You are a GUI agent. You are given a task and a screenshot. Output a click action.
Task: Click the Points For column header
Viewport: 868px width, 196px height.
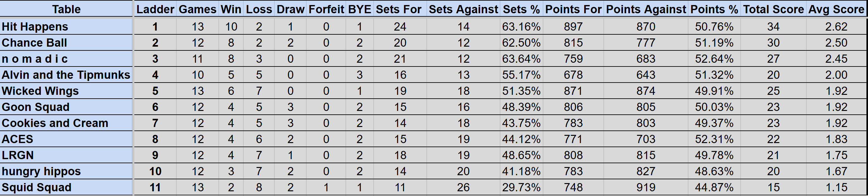pyautogui.click(x=573, y=9)
